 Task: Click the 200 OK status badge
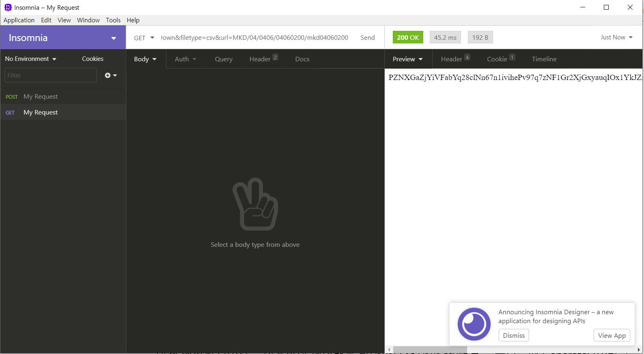[408, 37]
